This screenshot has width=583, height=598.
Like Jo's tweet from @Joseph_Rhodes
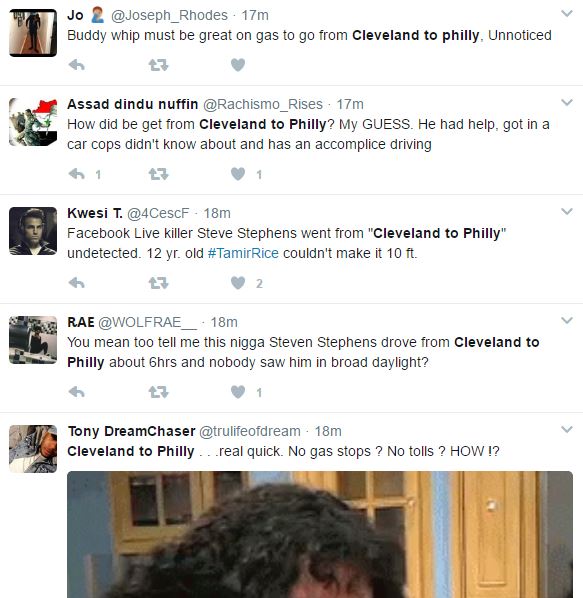(x=238, y=65)
